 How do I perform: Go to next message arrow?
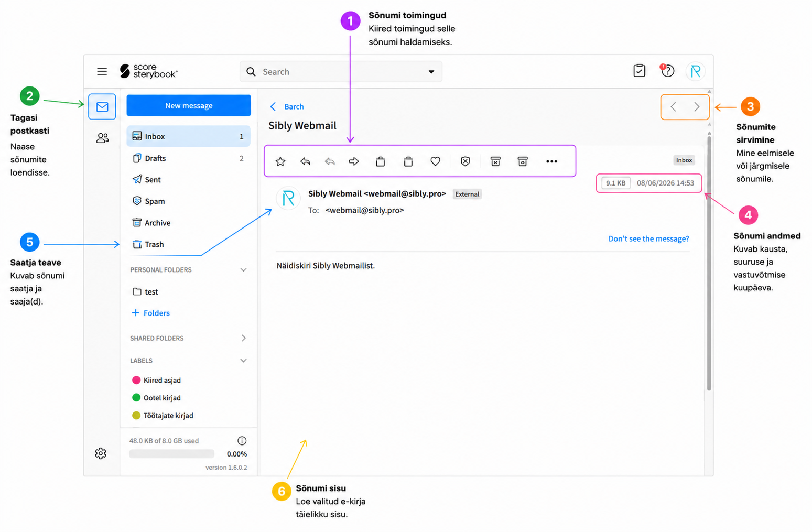point(697,107)
